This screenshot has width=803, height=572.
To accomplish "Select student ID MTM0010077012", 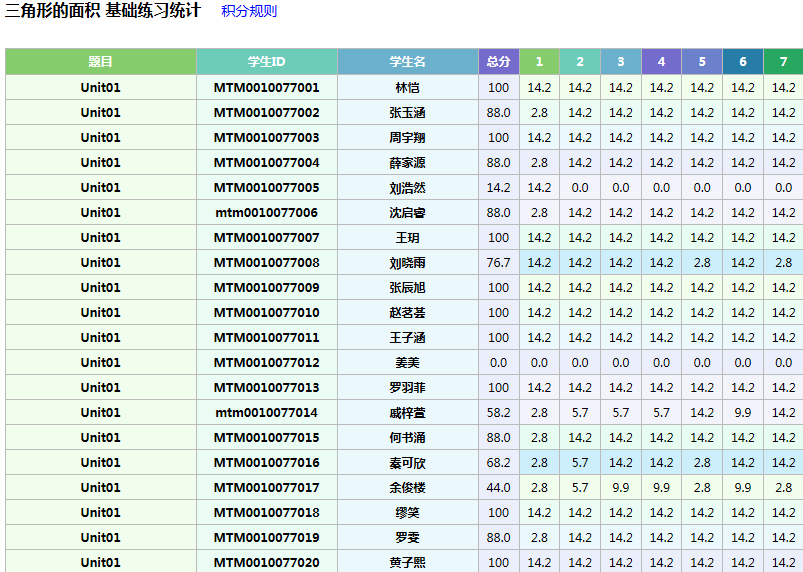I will (267, 363).
